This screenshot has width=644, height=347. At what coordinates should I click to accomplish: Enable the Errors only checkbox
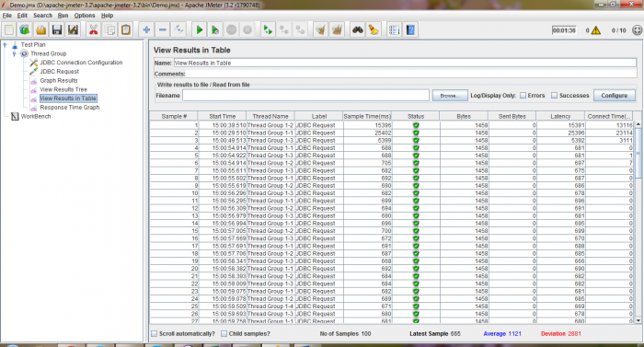point(523,96)
